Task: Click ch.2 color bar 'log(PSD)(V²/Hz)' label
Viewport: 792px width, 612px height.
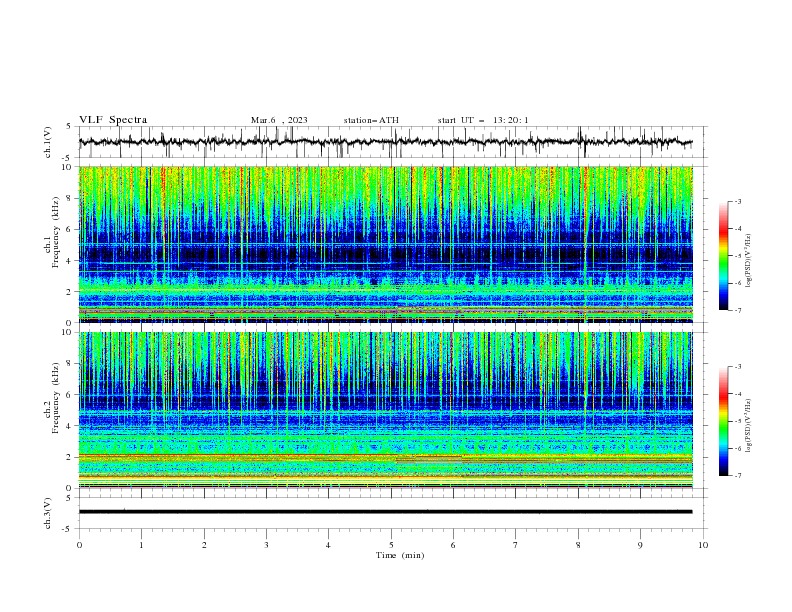Action: click(x=749, y=425)
